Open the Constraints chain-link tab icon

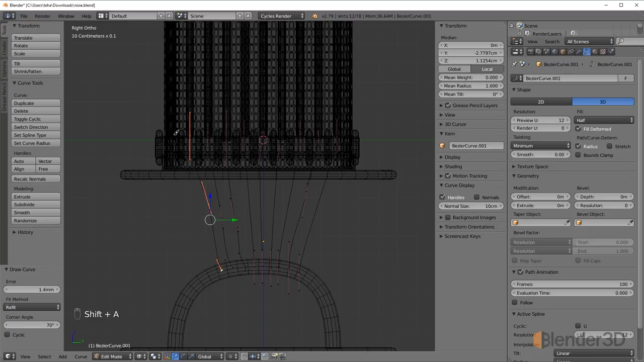(x=571, y=51)
